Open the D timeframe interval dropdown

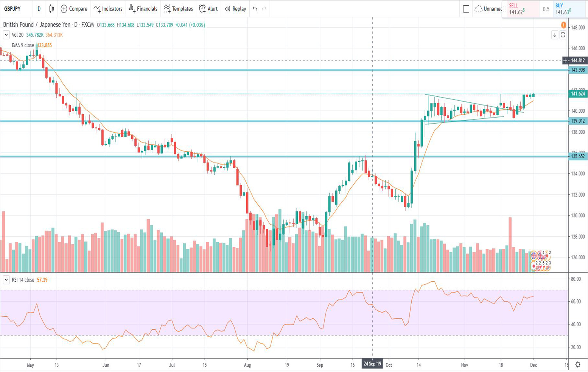tap(39, 9)
